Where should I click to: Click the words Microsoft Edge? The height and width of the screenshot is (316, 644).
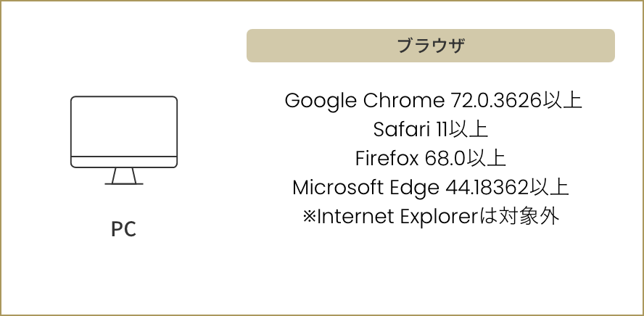[x=366, y=188]
